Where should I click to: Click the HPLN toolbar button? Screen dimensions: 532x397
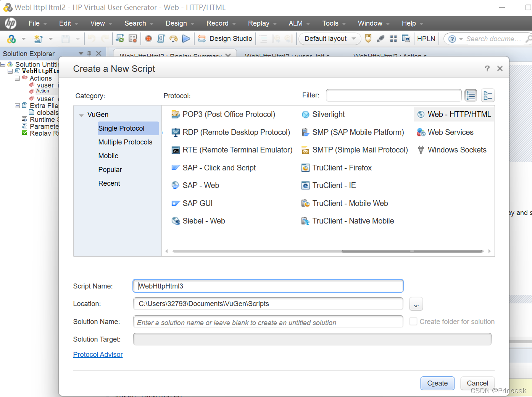426,39
